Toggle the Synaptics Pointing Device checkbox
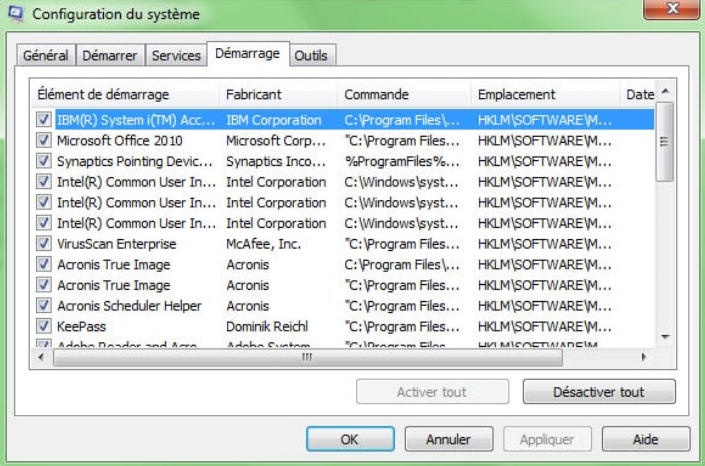Screen dimensions: 705x466 tap(44, 161)
